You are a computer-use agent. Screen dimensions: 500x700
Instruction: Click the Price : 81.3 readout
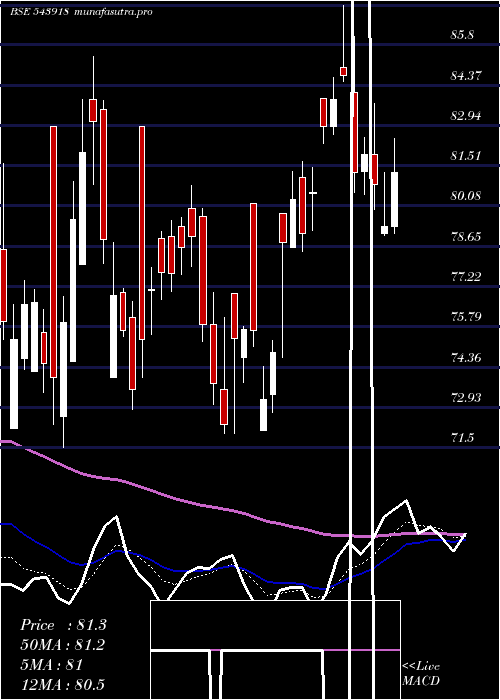point(63,625)
